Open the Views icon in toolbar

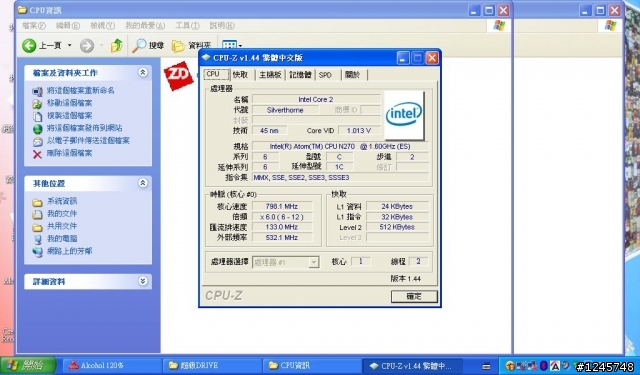point(229,45)
